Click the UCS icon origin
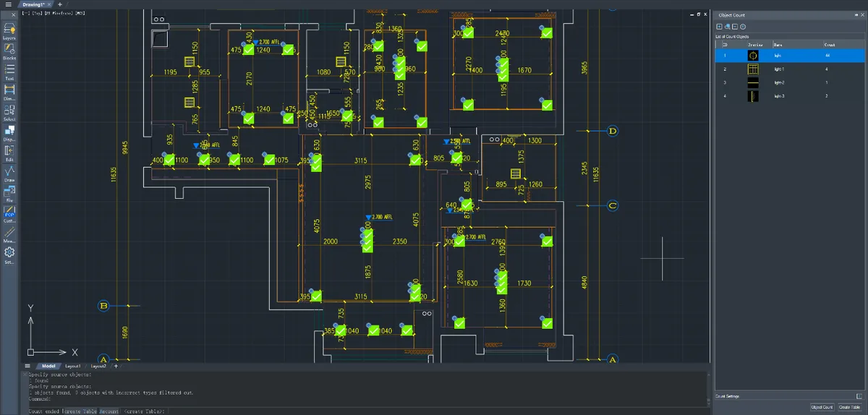The height and width of the screenshot is (415, 868). tap(31, 352)
